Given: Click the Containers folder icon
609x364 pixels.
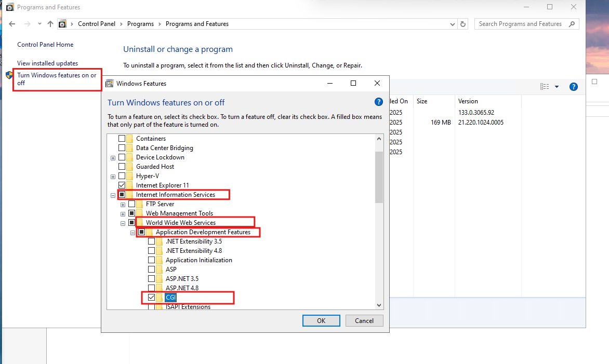Looking at the screenshot, I should pyautogui.click(x=130, y=139).
